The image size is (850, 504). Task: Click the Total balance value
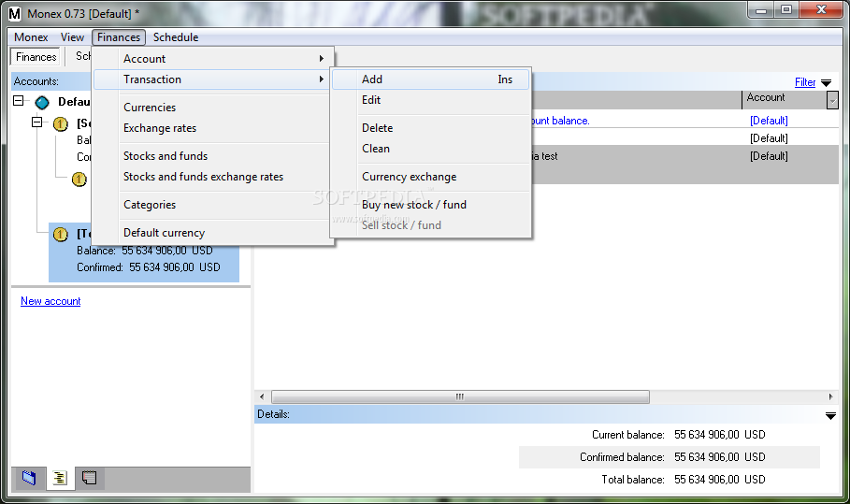click(719, 480)
